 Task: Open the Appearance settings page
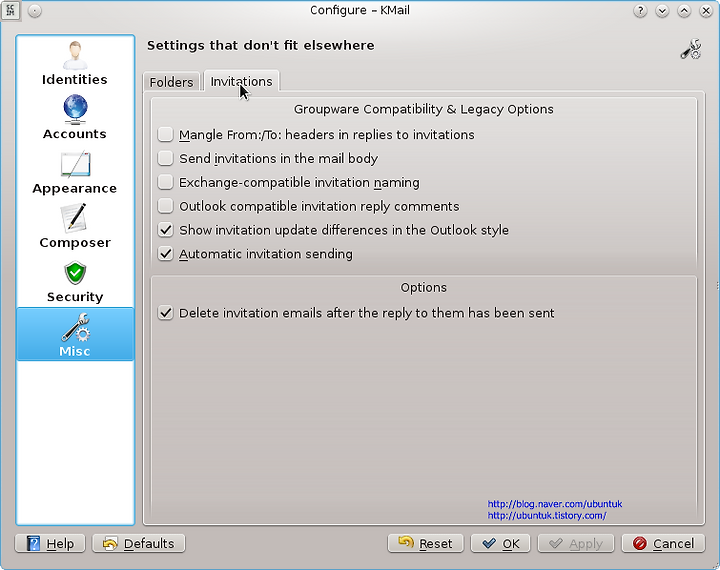(x=75, y=172)
